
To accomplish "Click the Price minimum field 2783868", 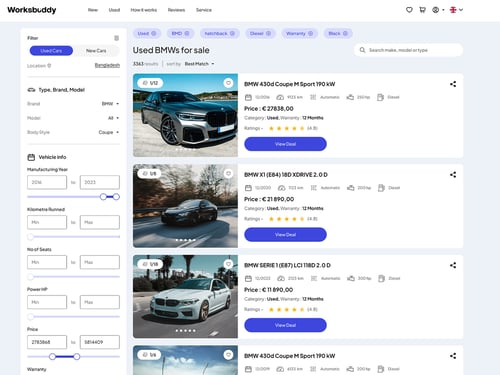I will click(x=47, y=342).
